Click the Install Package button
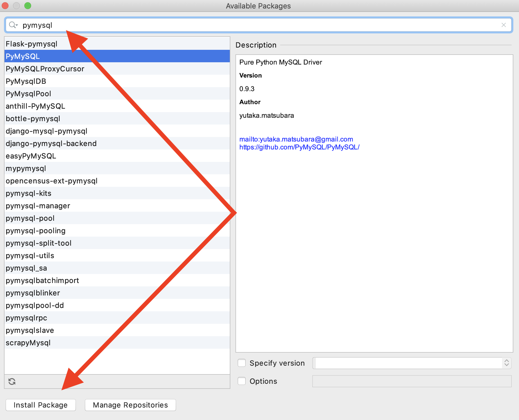 tap(41, 405)
